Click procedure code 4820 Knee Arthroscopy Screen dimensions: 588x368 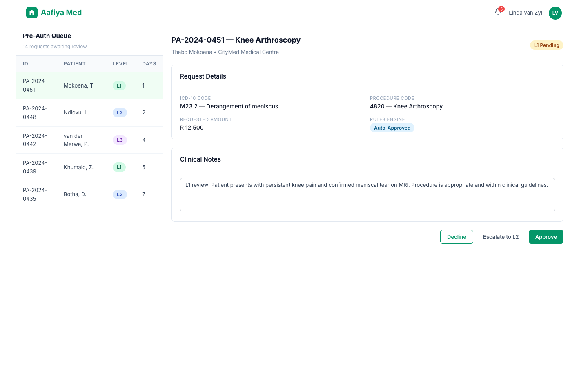click(x=406, y=106)
